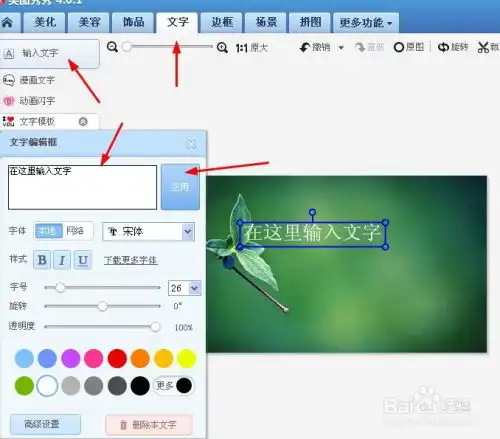This screenshot has height=439, width=500.
Task: Close the 文字编辑框 panel
Action: pos(191,144)
